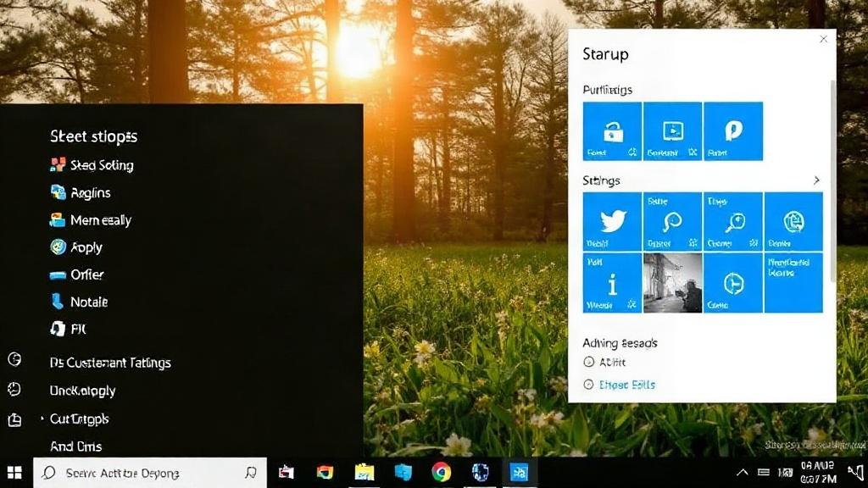Click the top rail icon beside Ds Custenant Tatings

pyautogui.click(x=15, y=359)
